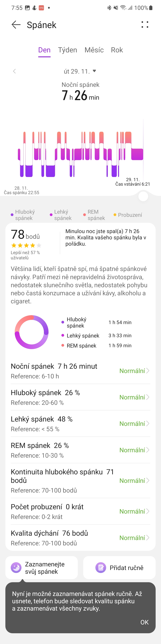Tap the previous day chevron
Screen dimensions: 161x644
point(14,71)
